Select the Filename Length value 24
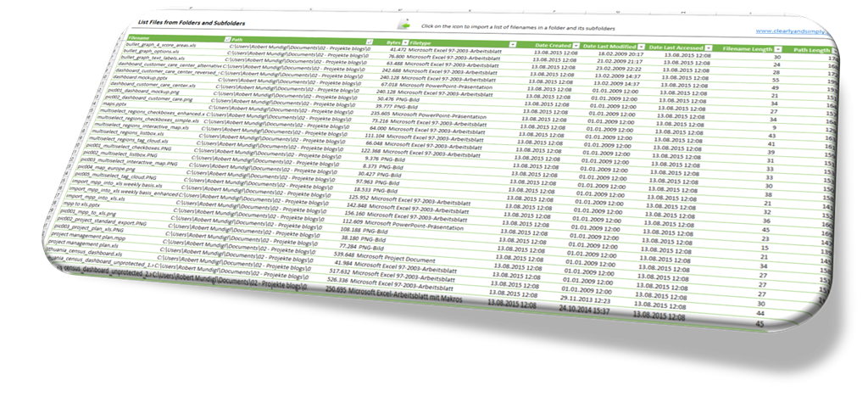The image size is (868, 397). pyautogui.click(x=776, y=64)
